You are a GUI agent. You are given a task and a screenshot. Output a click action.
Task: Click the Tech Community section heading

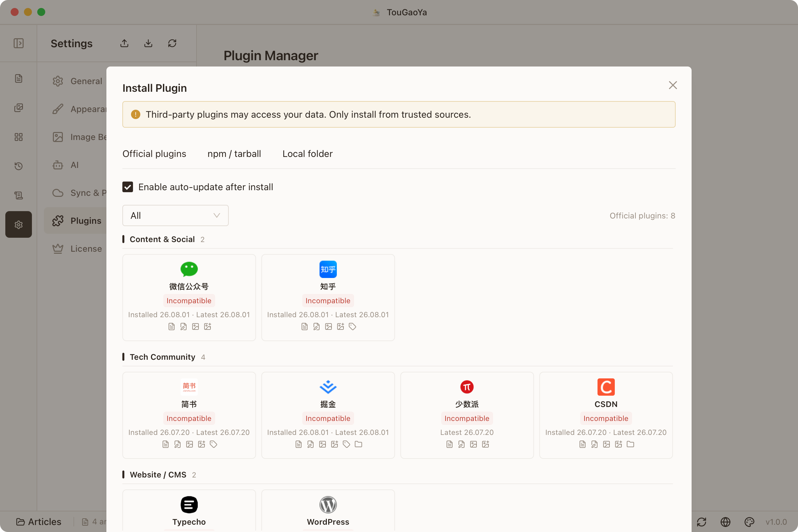(163, 357)
